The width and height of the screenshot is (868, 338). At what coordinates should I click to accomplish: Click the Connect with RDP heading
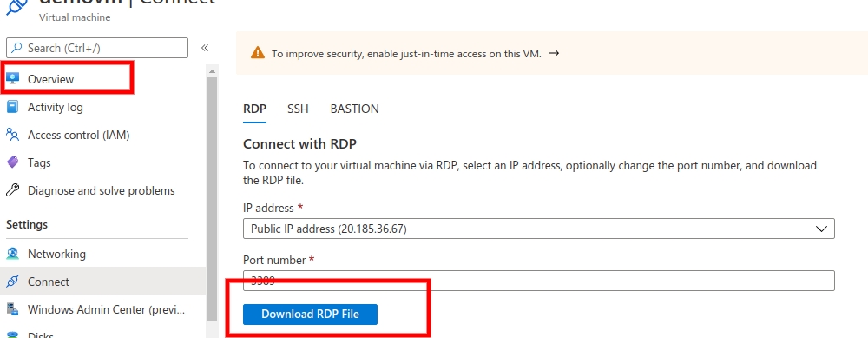(x=300, y=144)
